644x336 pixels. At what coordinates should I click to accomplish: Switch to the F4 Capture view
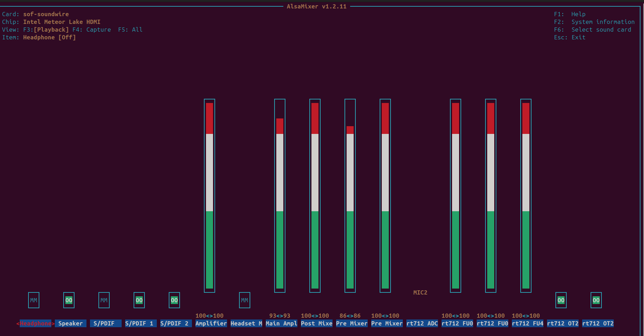[92, 30]
